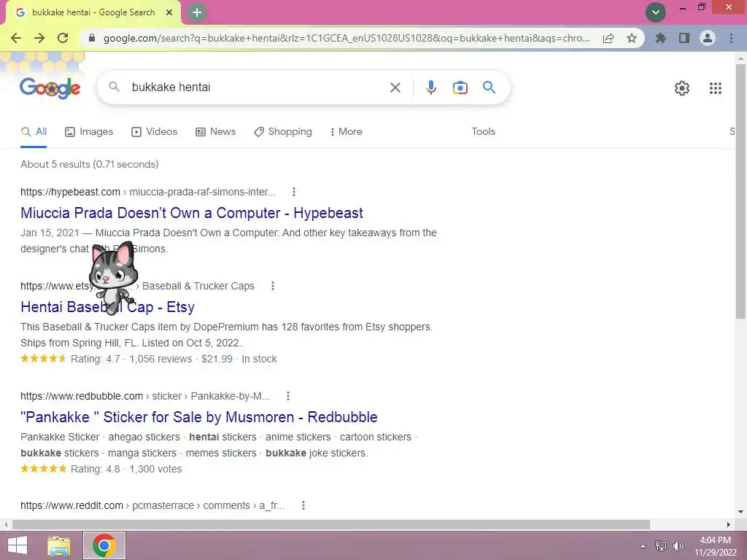Search by image with the camera icon
Screen dimensions: 747x560
[x=460, y=87]
